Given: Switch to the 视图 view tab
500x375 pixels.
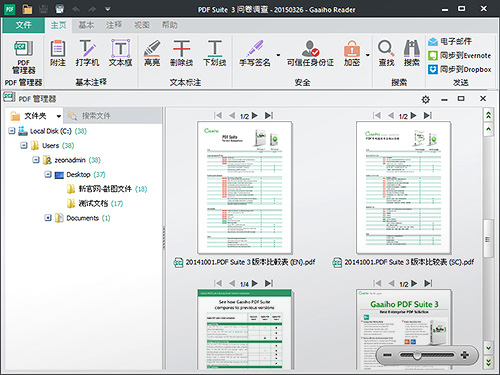Looking at the screenshot, I should click(142, 25).
